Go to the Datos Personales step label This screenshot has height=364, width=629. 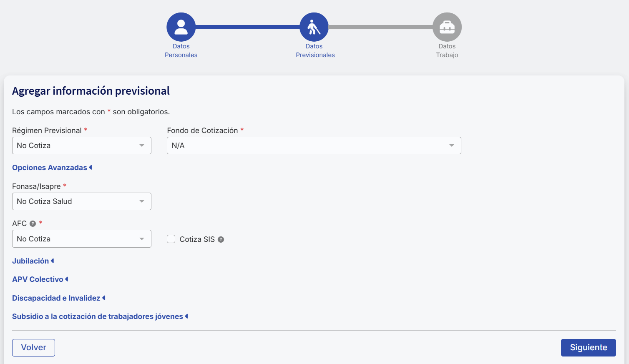pos(181,51)
